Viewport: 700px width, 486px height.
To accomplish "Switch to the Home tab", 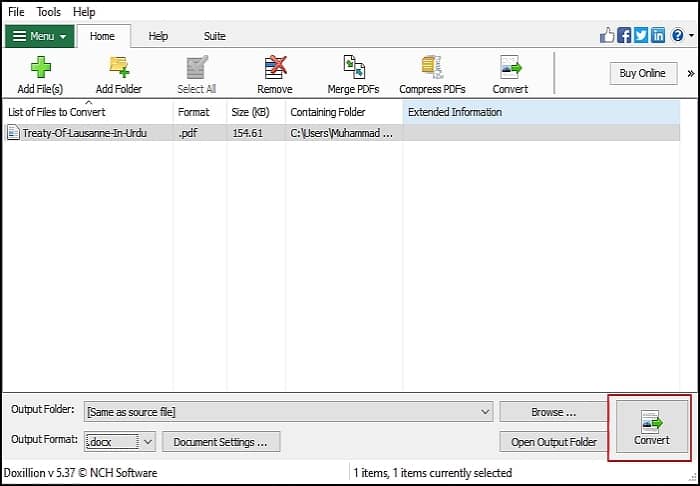I will (102, 36).
